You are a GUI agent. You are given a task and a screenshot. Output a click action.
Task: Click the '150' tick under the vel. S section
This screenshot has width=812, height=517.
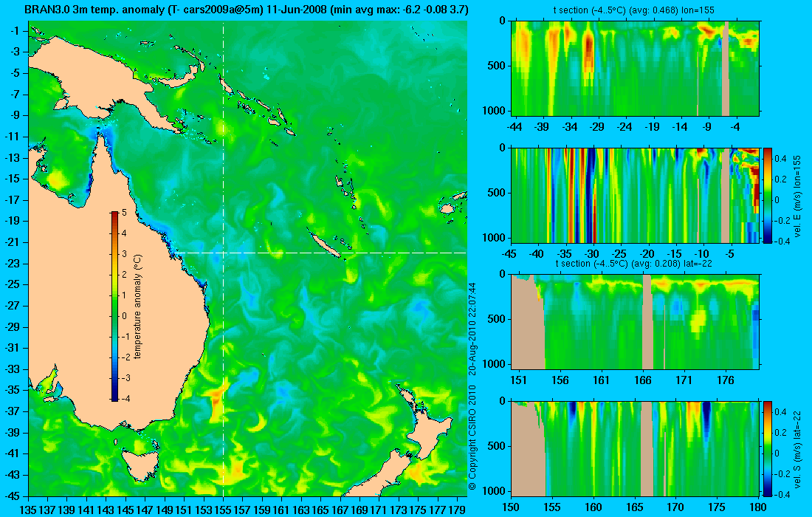(x=511, y=507)
